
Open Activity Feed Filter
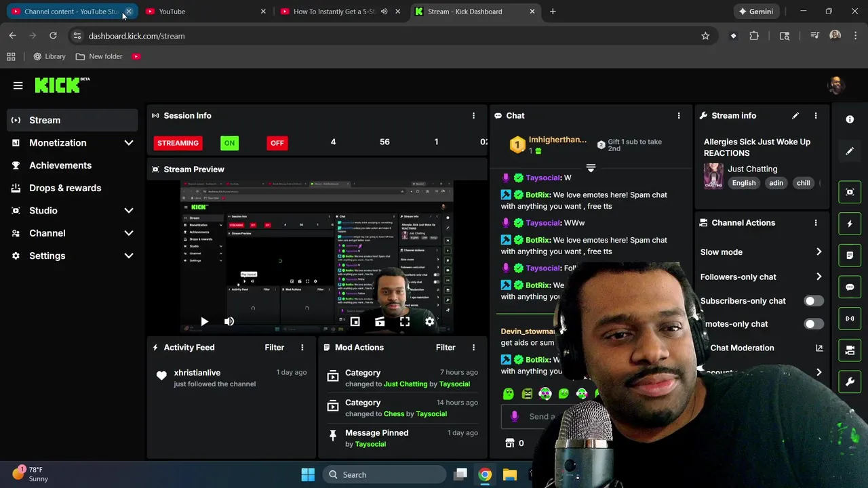274,348
